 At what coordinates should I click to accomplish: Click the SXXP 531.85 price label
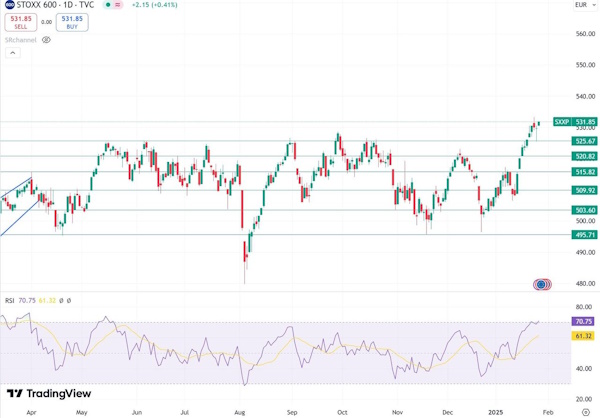click(x=575, y=122)
